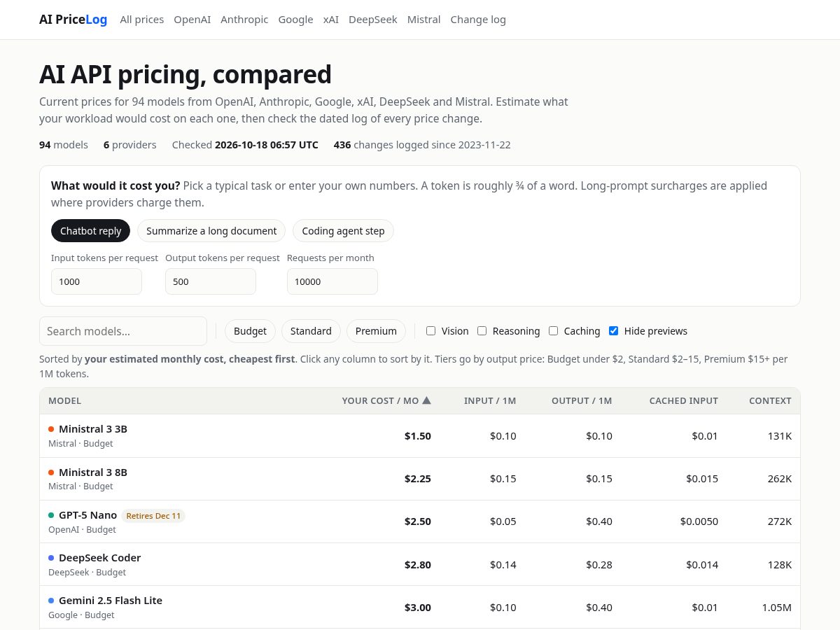Open the Change log page
The image size is (840, 630).
[478, 20]
